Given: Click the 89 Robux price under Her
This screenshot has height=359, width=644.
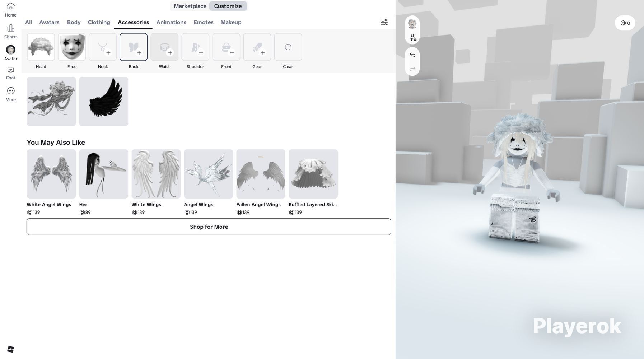Looking at the screenshot, I should tap(85, 213).
